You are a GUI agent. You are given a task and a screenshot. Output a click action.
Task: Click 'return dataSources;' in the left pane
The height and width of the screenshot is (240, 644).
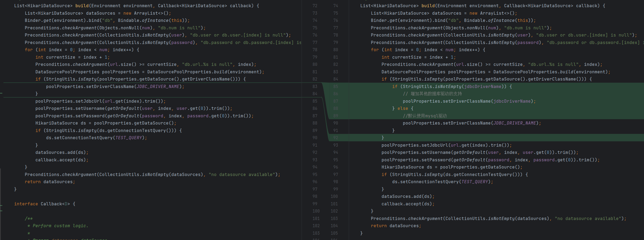click(50, 182)
